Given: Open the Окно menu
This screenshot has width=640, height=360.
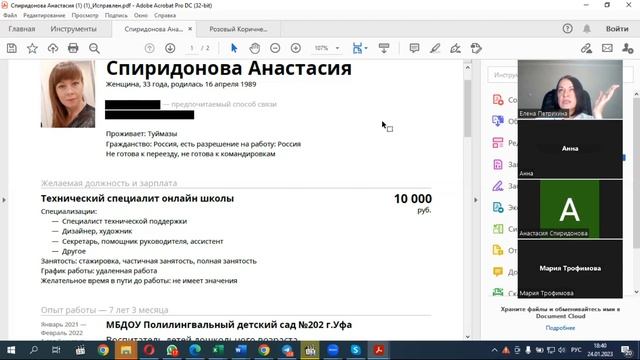Looking at the screenshot, I should [x=140, y=15].
